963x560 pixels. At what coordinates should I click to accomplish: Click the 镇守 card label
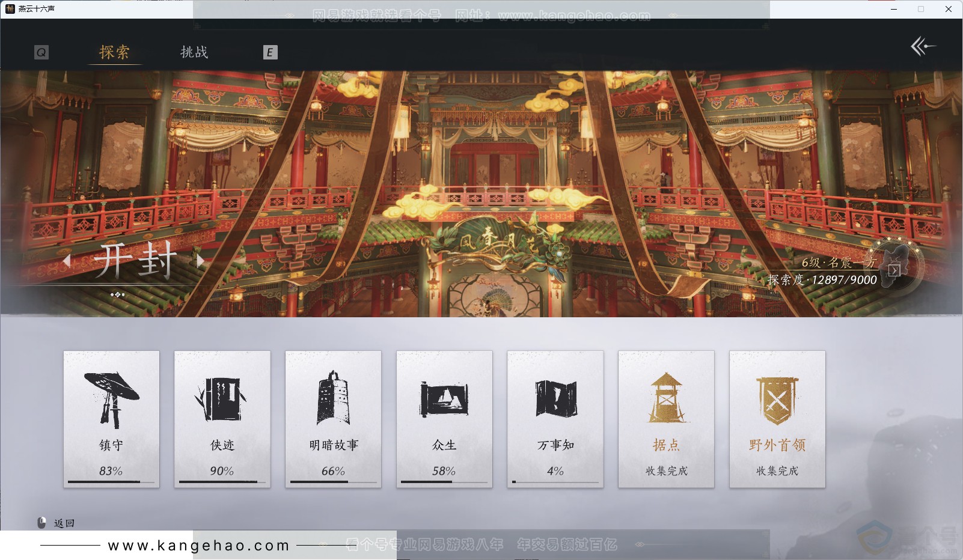point(111,445)
